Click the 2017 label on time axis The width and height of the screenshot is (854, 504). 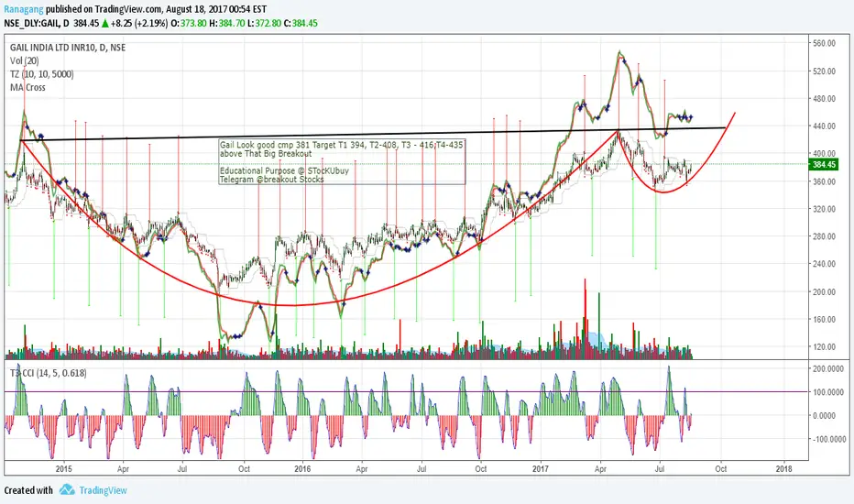tap(541, 468)
